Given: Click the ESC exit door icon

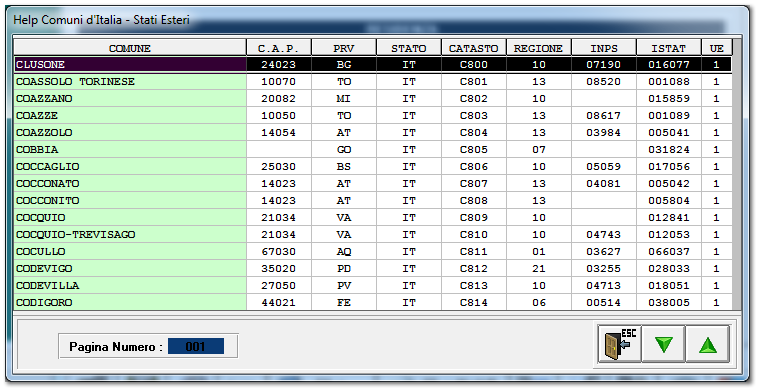Looking at the screenshot, I should [x=620, y=344].
